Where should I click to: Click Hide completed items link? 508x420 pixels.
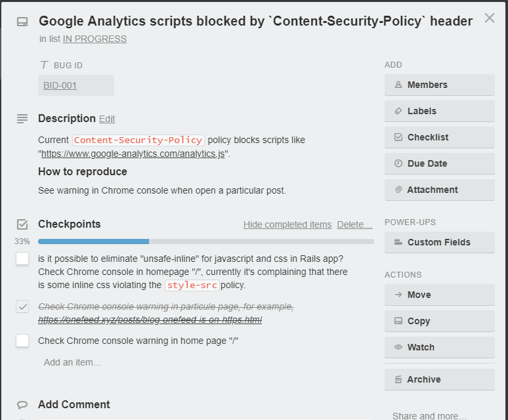(x=287, y=224)
